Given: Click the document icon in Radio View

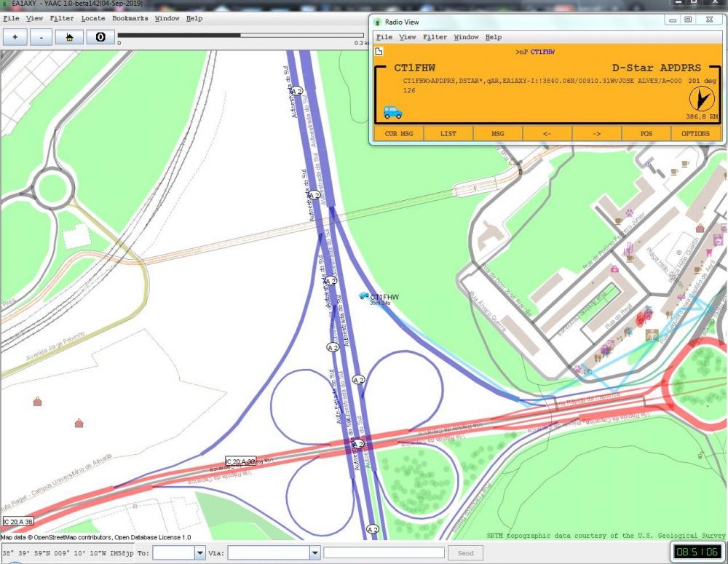Looking at the screenshot, I should click(x=379, y=52).
